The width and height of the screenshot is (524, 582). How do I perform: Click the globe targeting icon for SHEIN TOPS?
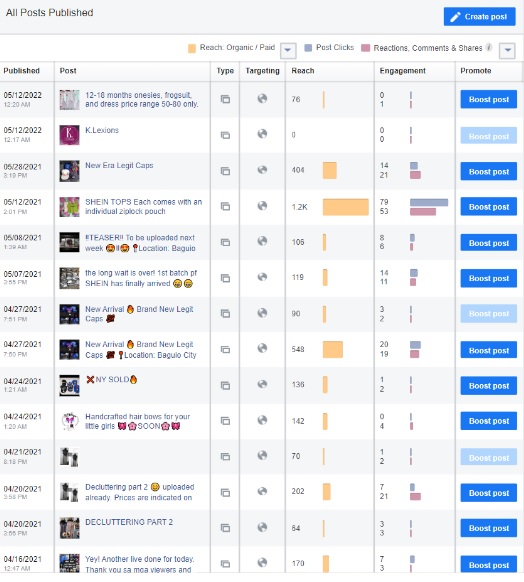(x=262, y=205)
